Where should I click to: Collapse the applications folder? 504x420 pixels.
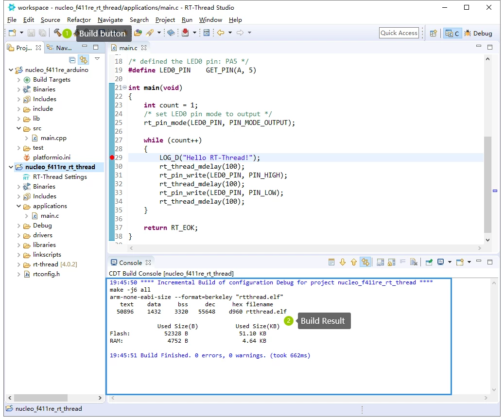point(18,206)
